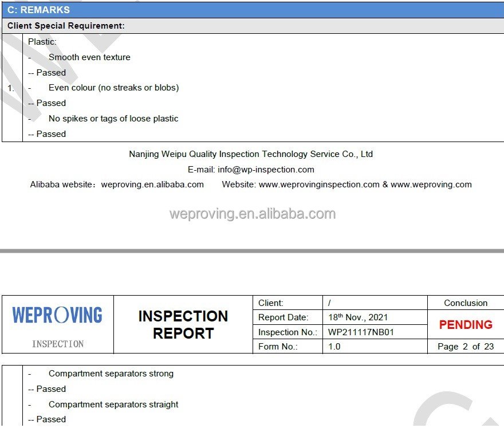Click the info@wp-inspection.com email address
The width and height of the screenshot is (504, 428).
click(266, 170)
